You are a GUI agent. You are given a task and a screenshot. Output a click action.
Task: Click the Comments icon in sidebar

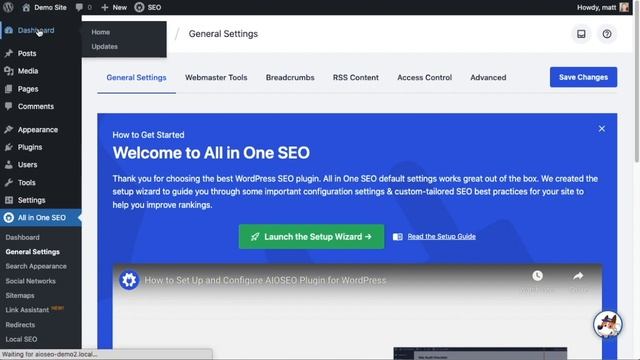(9, 106)
